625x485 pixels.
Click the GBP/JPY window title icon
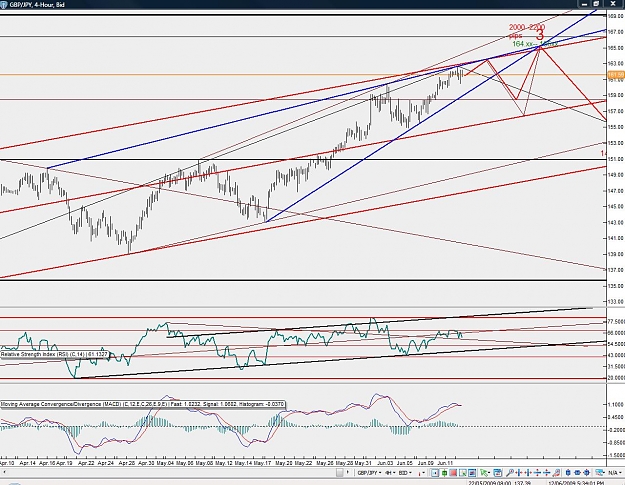tap(4, 5)
